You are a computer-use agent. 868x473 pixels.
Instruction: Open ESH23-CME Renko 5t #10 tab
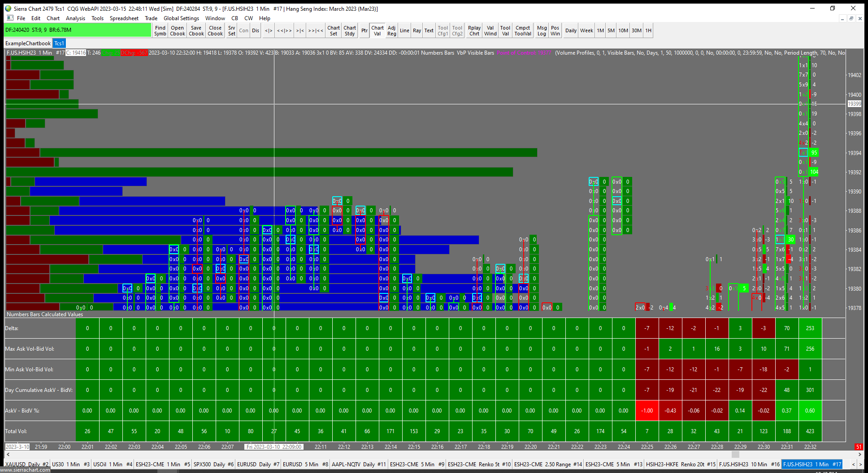pos(479,464)
